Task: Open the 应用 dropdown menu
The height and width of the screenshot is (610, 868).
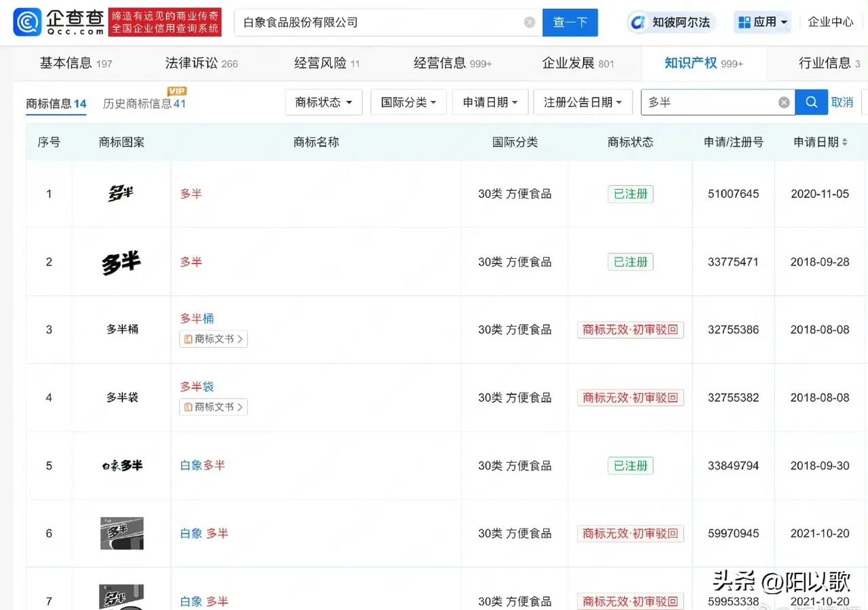Action: tap(763, 22)
